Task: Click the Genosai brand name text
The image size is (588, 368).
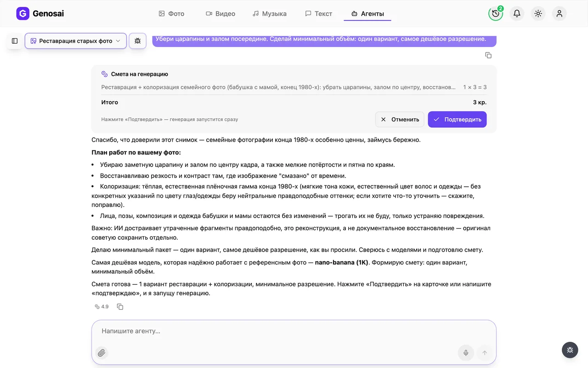Action: point(48,13)
